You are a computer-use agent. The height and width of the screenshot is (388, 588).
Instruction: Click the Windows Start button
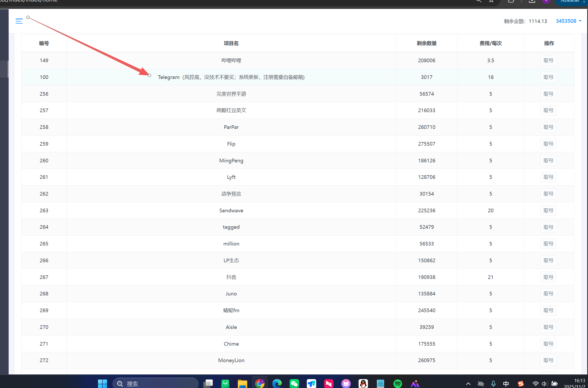tap(102, 384)
